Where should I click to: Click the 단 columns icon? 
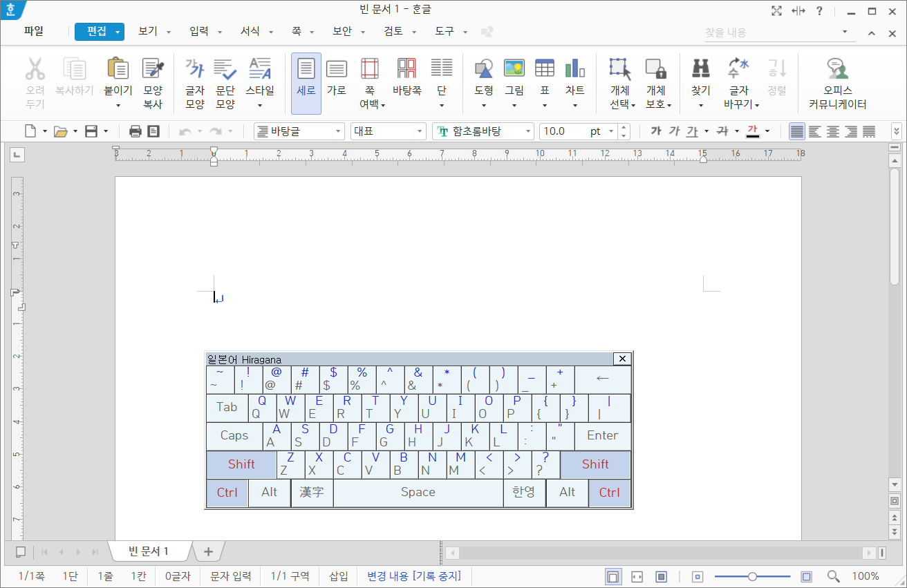441,68
